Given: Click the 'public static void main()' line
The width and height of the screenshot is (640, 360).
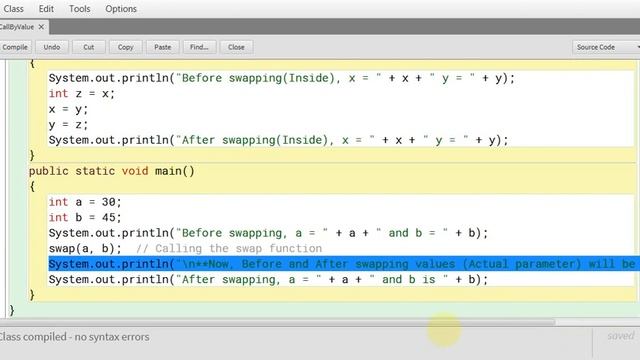Looking at the screenshot, I should click(x=111, y=171).
